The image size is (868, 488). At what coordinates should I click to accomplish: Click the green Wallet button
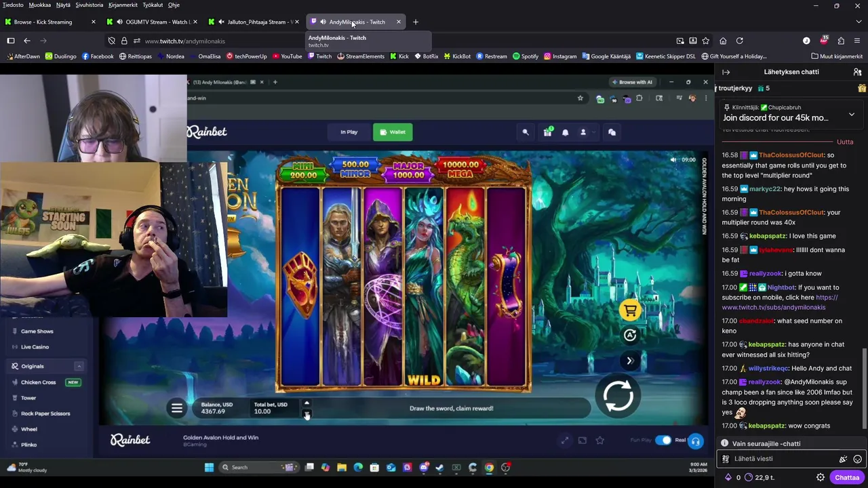[393, 132]
